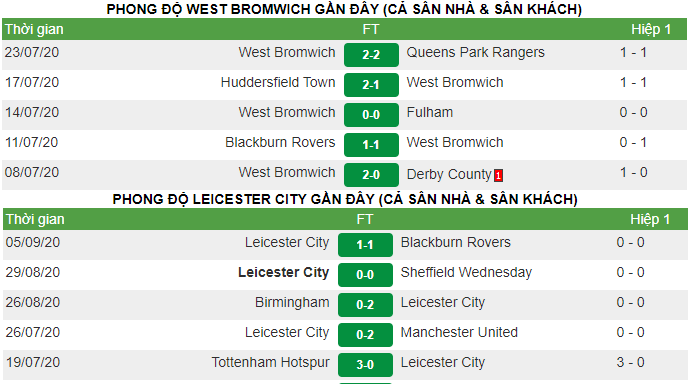Screen dimensions: 694x385
Task: Select the Fulham team name
Action: [429, 112]
